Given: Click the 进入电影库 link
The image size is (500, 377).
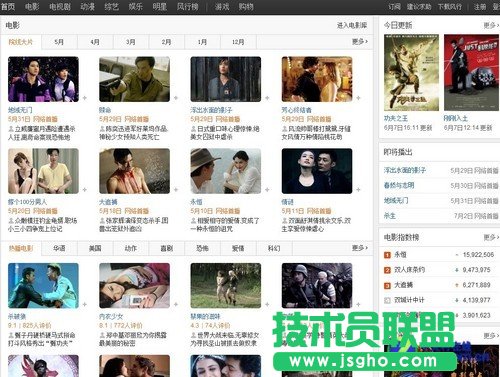Looking at the screenshot, I should point(352,25).
